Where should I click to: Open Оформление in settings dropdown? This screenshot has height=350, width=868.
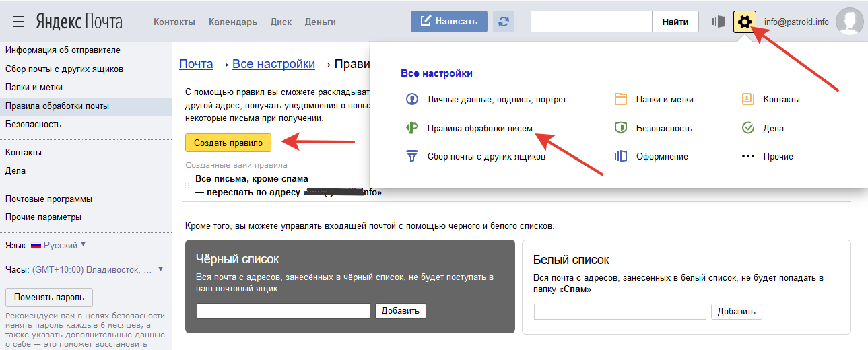(662, 157)
